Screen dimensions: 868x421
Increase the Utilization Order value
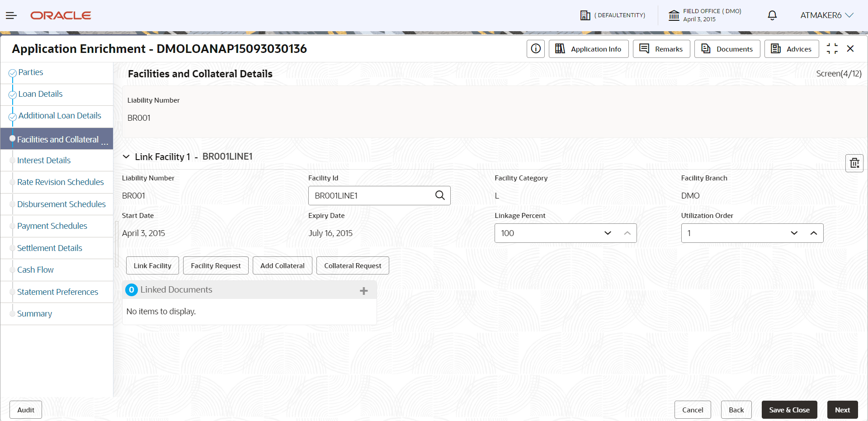pyautogui.click(x=814, y=233)
